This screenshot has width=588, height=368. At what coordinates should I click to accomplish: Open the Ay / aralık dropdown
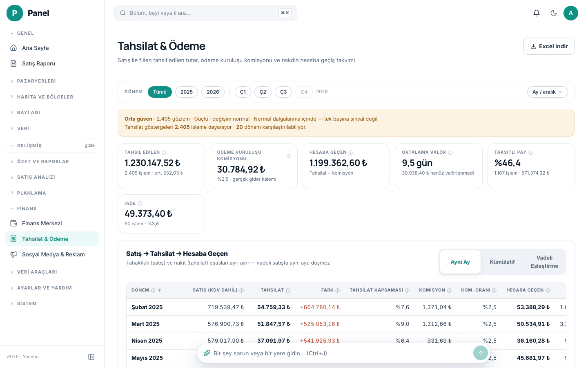(547, 92)
